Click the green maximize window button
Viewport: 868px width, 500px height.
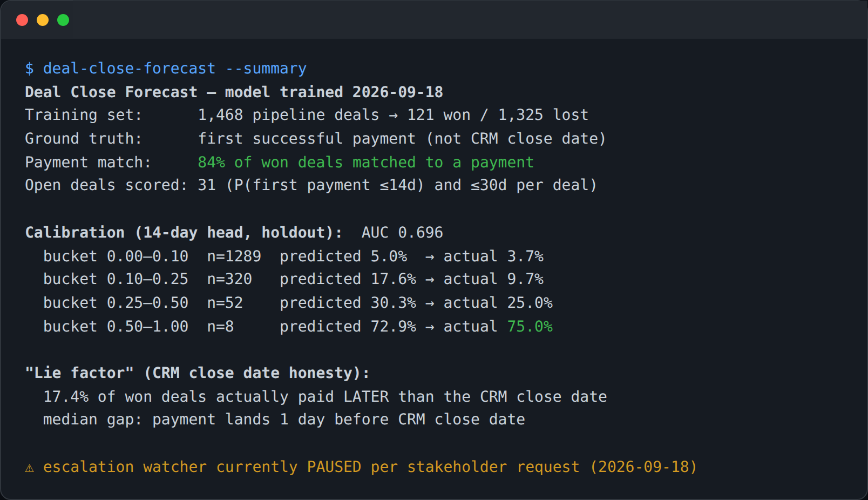tap(63, 20)
